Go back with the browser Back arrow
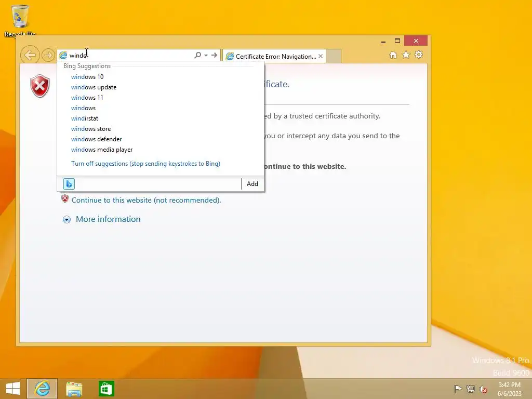 pos(30,55)
